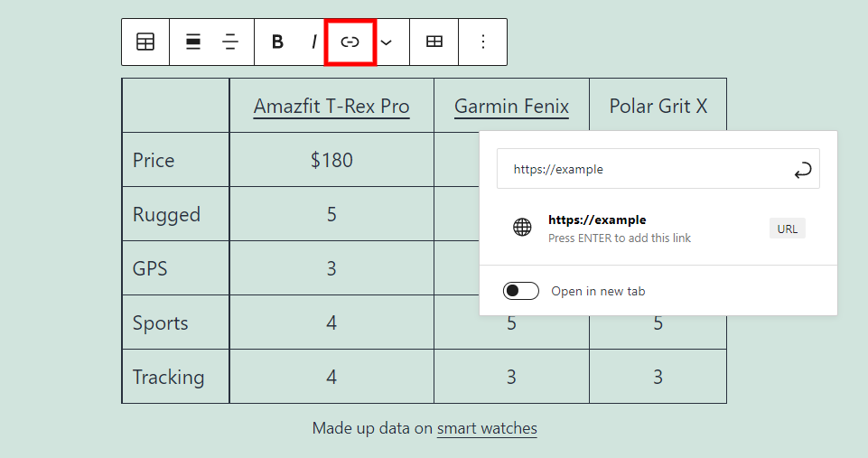
Task: Click the globe icon beside the URL suggestion
Action: (x=522, y=228)
